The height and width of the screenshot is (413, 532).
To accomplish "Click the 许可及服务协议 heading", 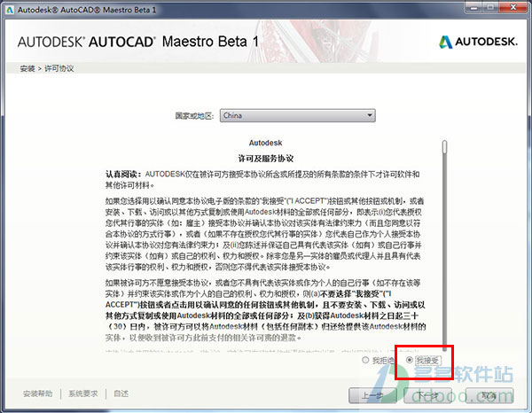I will point(266,159).
